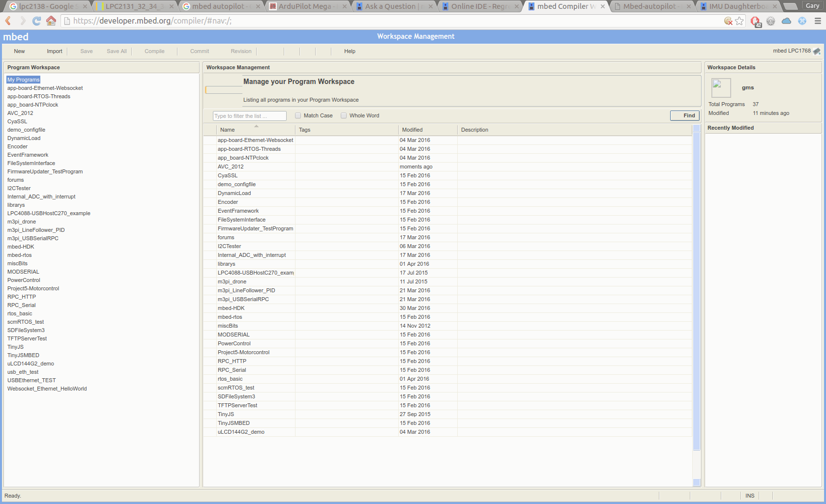Click the Find button

tap(684, 115)
